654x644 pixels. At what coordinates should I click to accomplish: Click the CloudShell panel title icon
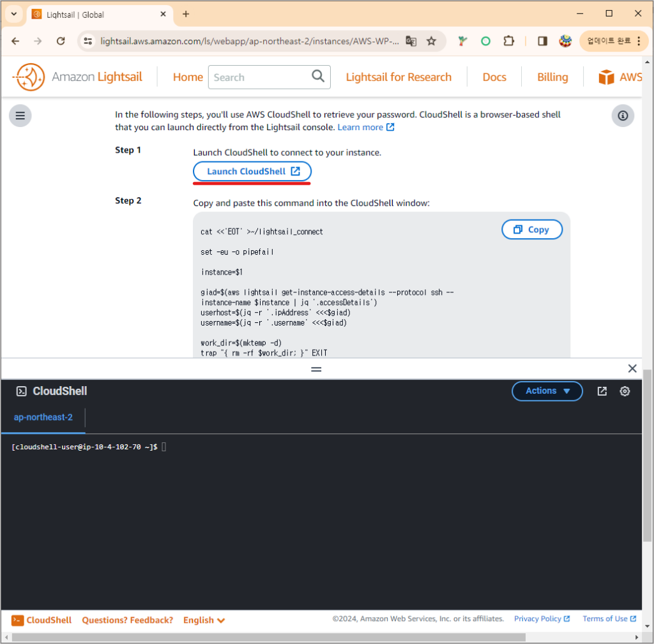[x=21, y=391]
